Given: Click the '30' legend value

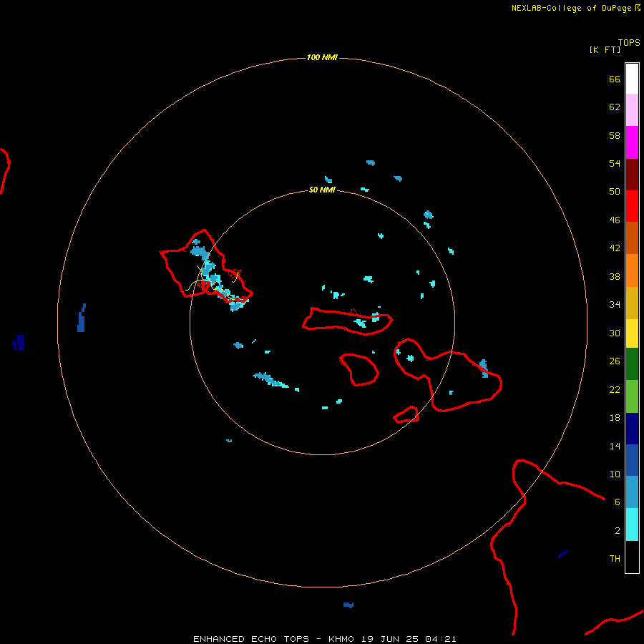Looking at the screenshot, I should (x=615, y=333).
